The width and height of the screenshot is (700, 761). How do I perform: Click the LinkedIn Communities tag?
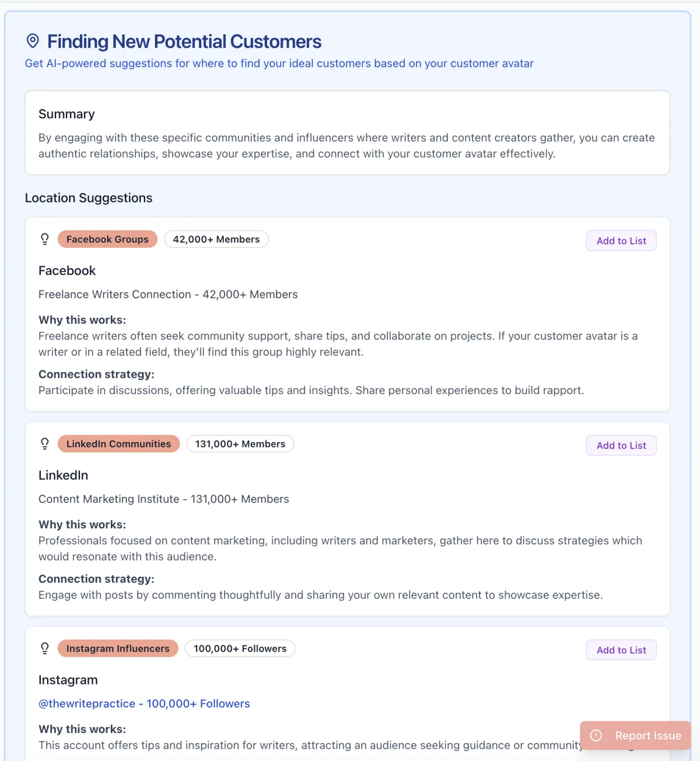[x=118, y=444]
